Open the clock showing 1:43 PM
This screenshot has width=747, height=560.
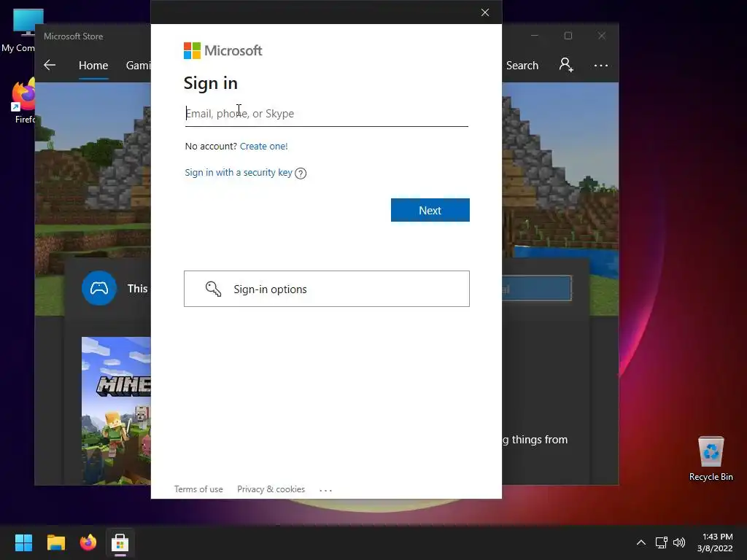(x=715, y=542)
